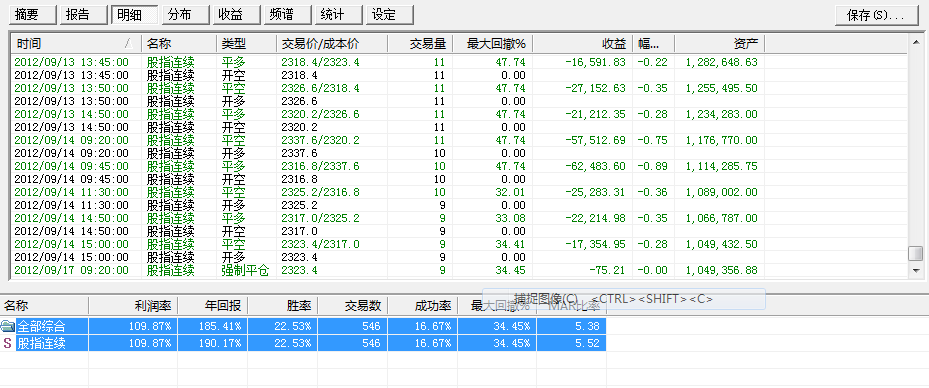Viewport: 929px width, 388px height.
Task: Open the 设定 tab
Action: click(389, 15)
